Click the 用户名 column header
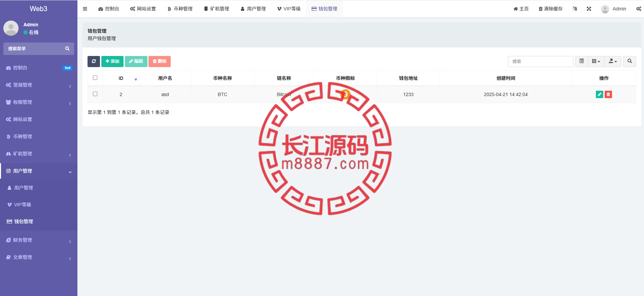Viewport: 644px width, 296px height. (x=165, y=78)
